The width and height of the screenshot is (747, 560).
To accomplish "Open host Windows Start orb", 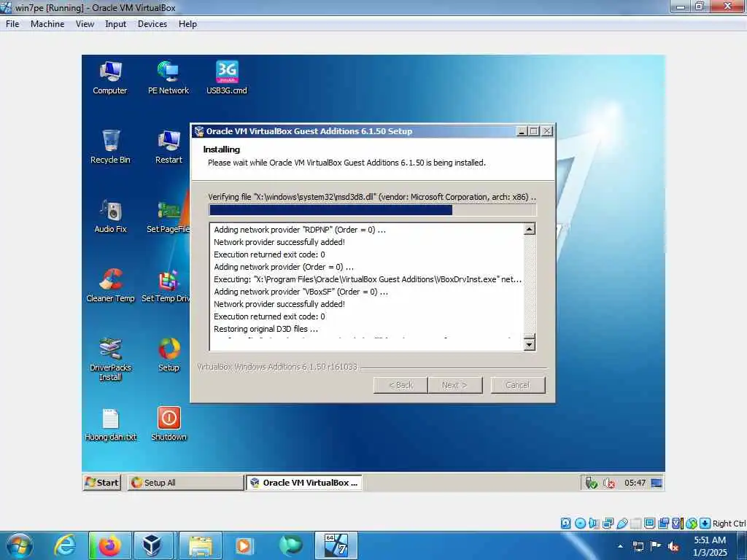I will point(20,545).
